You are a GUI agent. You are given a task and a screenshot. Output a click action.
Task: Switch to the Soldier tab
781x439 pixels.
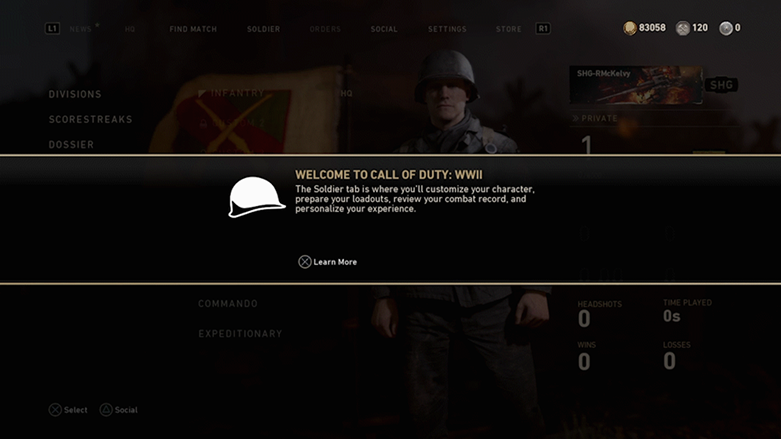263,29
